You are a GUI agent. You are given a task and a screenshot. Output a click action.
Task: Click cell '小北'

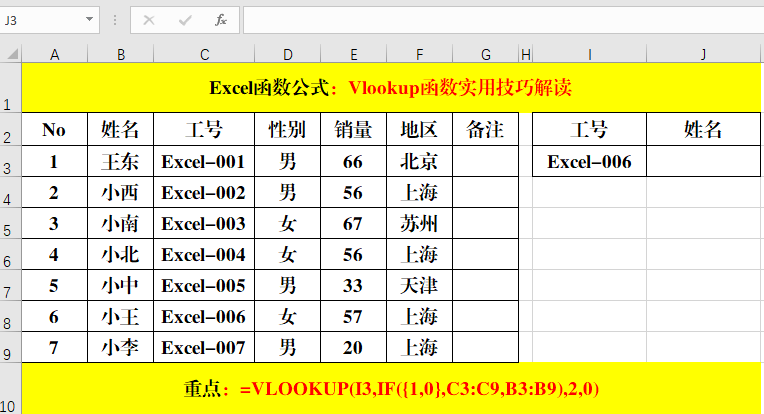[121, 254]
